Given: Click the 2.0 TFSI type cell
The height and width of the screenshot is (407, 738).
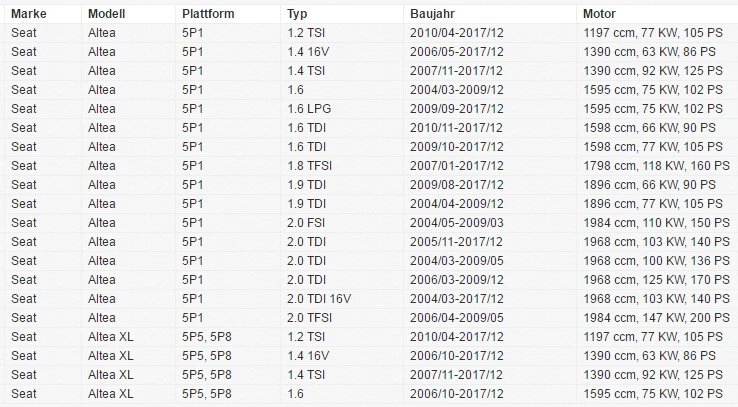Looking at the screenshot, I should [x=342, y=318].
